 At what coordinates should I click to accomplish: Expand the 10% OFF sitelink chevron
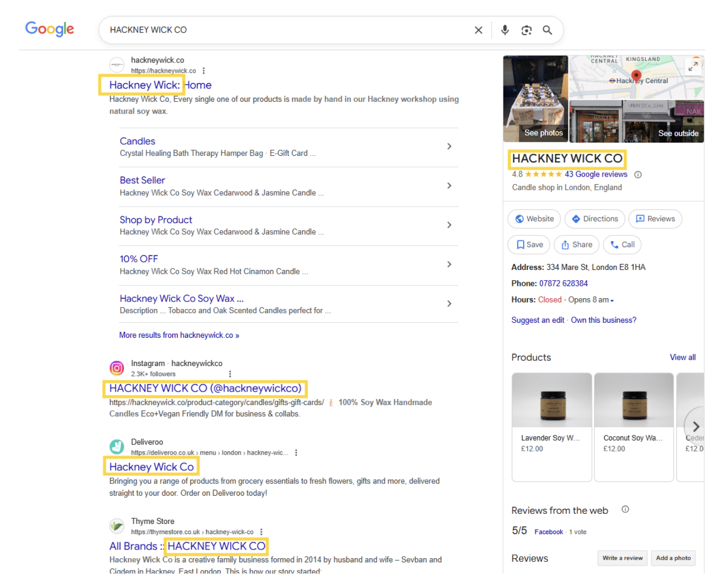pyautogui.click(x=449, y=265)
